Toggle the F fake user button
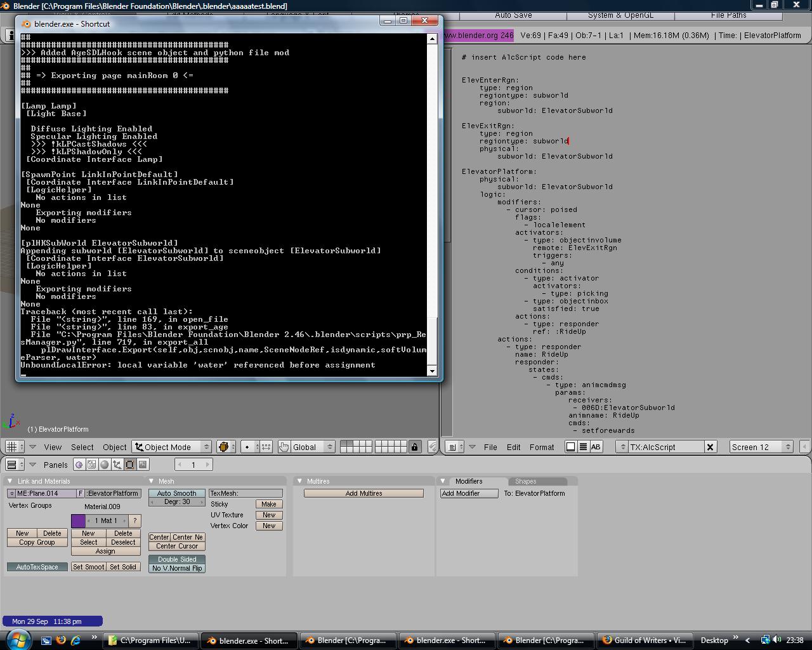 click(x=81, y=493)
